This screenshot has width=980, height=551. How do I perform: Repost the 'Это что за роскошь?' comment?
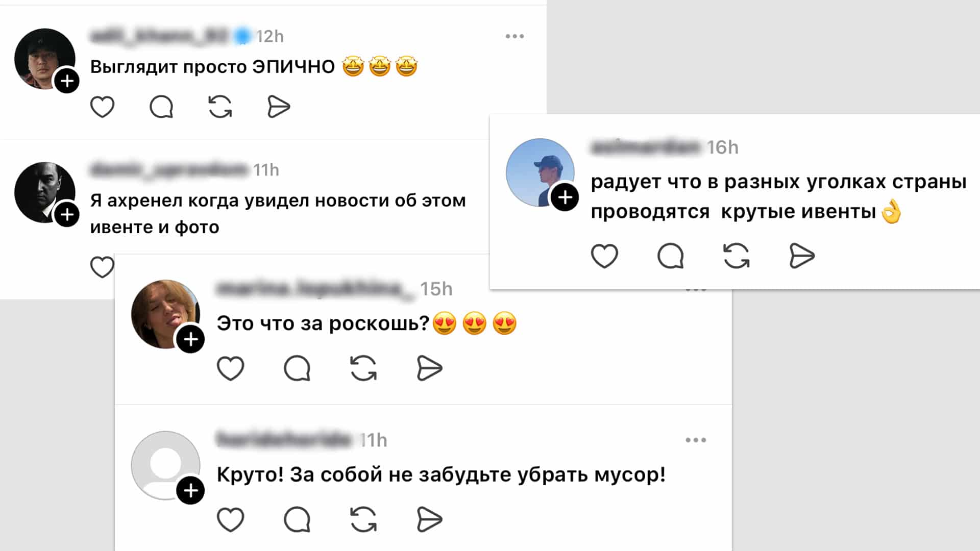[363, 368]
